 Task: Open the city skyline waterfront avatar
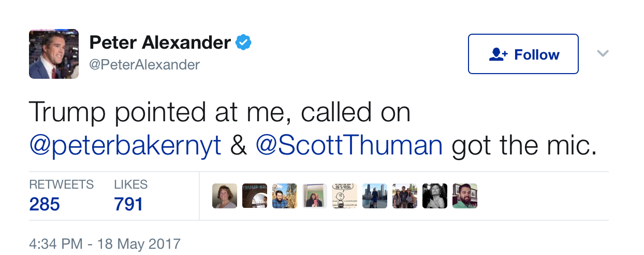point(375,196)
